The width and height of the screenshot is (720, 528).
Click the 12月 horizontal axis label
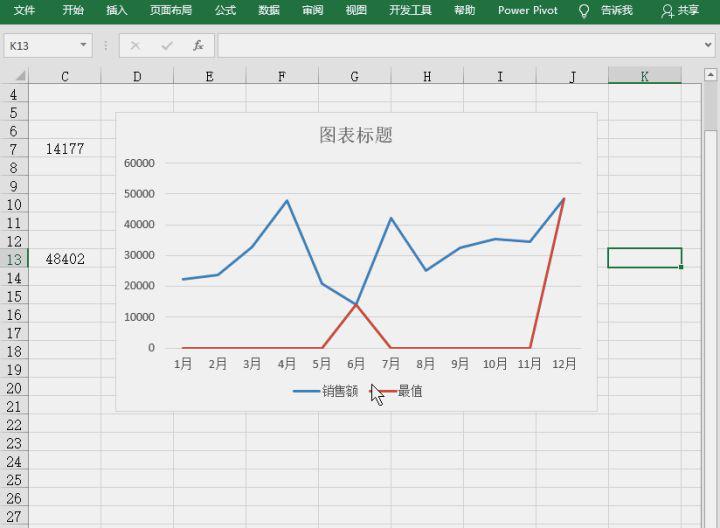click(564, 364)
